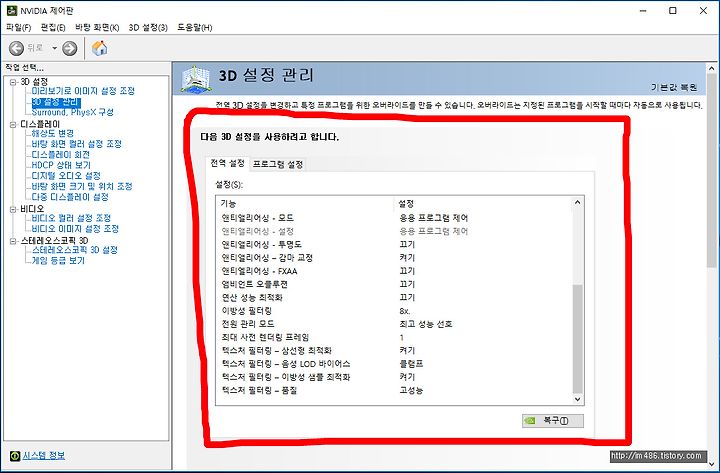Switch to the 전역 설정 tab

point(227,163)
